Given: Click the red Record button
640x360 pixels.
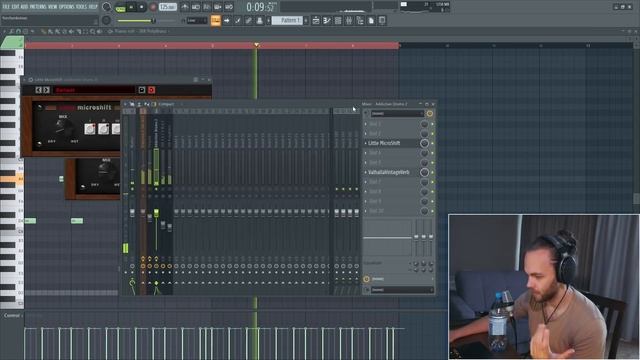Looking at the screenshot, I should tap(153, 7).
